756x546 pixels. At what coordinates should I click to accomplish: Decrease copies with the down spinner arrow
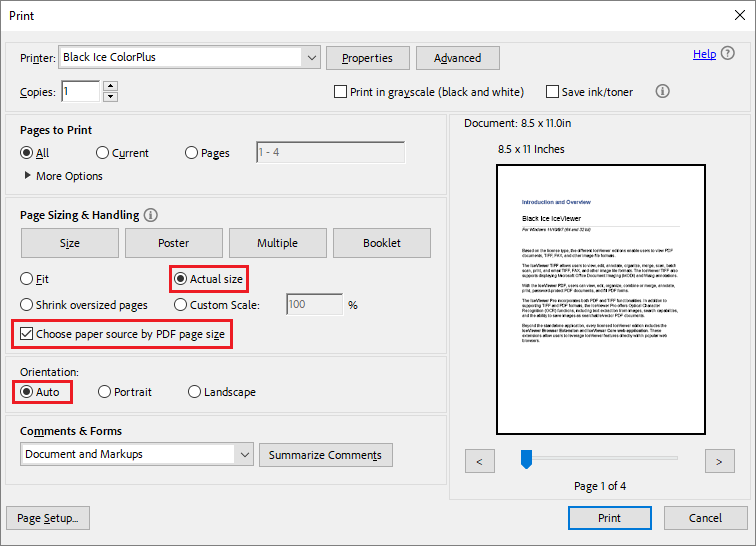point(110,97)
